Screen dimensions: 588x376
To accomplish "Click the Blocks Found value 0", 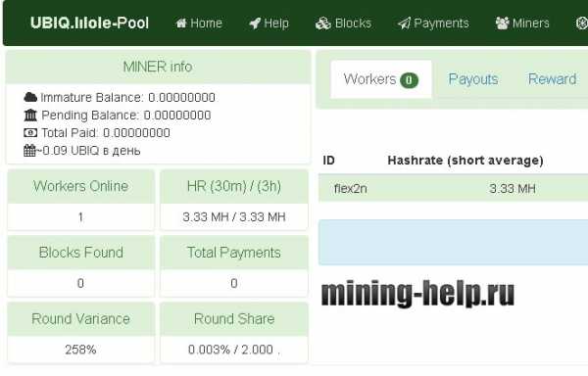I will coord(80,283).
